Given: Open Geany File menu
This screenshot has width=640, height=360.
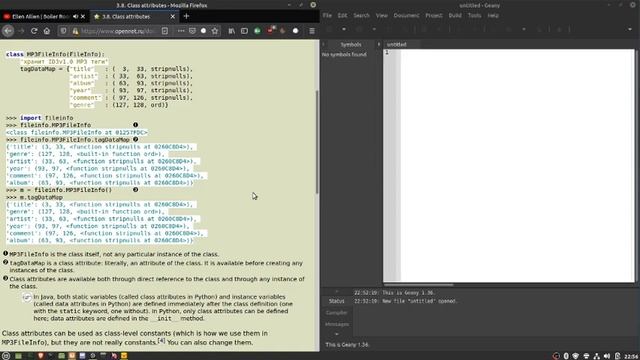Looking at the screenshot, I should pyautogui.click(x=327, y=16).
